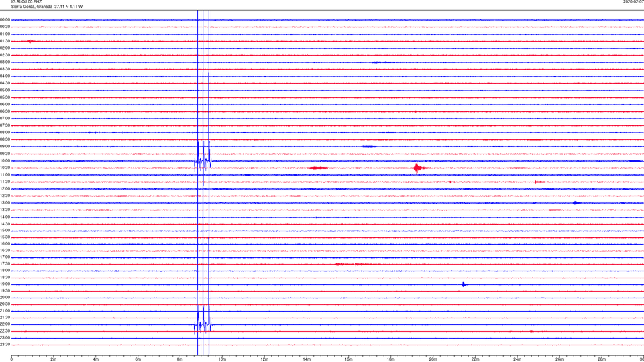Select the 22:00 time label
Image resolution: width=644 pixels, height=362 pixels.
click(x=5, y=324)
